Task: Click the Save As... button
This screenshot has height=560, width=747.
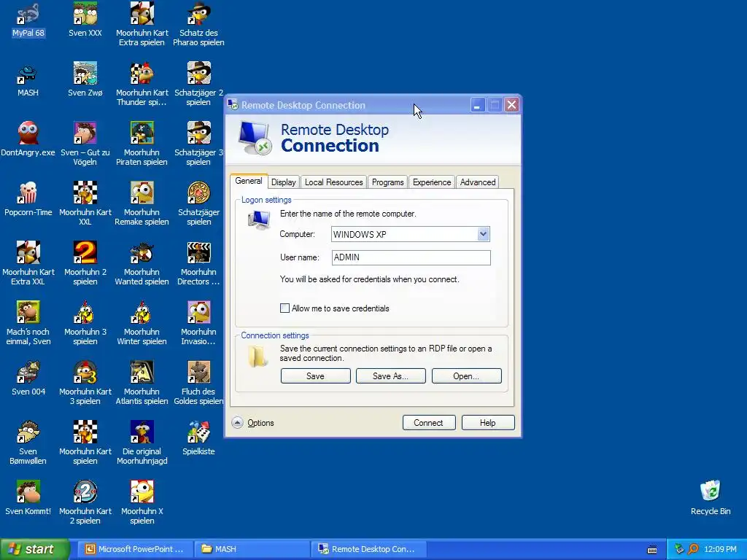Action: point(391,376)
